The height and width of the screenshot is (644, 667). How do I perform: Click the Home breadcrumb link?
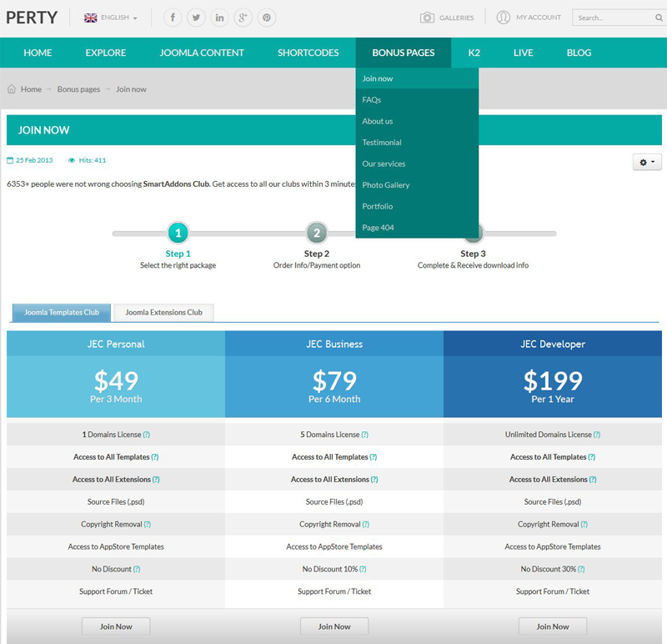[31, 89]
